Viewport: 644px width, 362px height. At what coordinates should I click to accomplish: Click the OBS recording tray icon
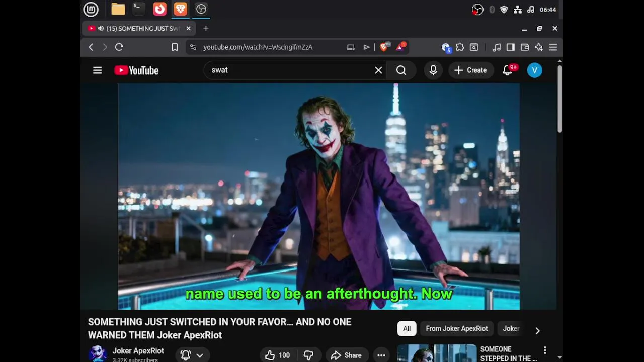tap(477, 10)
